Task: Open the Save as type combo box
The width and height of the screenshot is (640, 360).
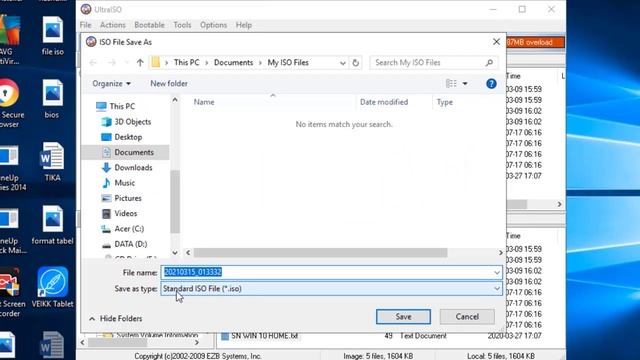Action: 331,289
